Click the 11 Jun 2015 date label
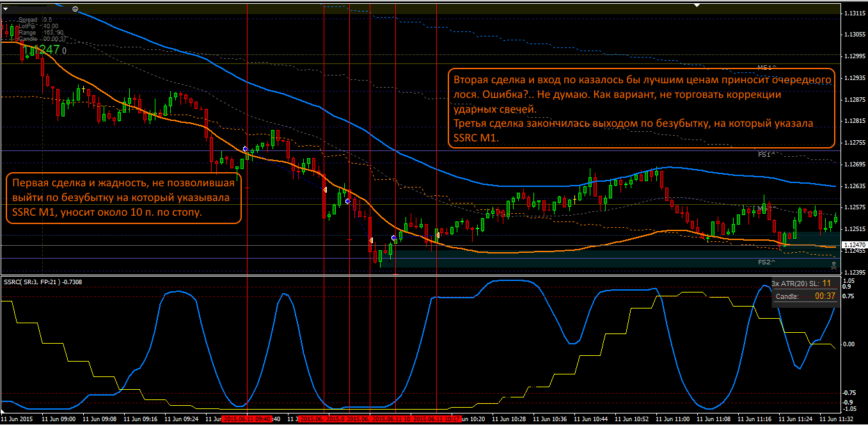The width and height of the screenshot is (868, 425). point(18,419)
